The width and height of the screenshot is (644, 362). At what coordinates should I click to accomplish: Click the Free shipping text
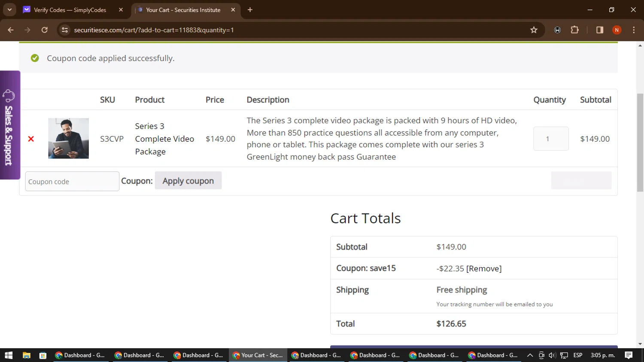point(462,290)
